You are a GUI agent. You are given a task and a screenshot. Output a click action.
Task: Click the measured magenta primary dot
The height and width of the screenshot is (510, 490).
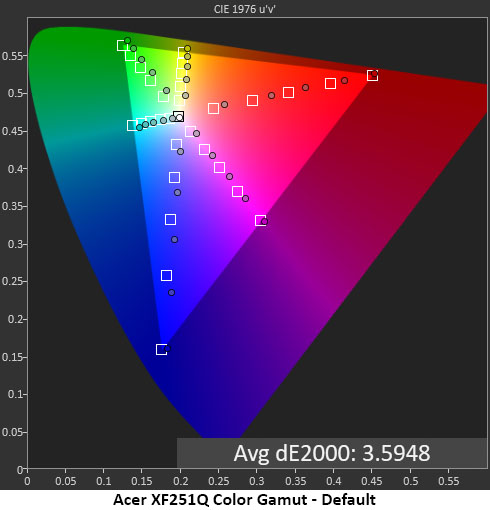click(264, 221)
